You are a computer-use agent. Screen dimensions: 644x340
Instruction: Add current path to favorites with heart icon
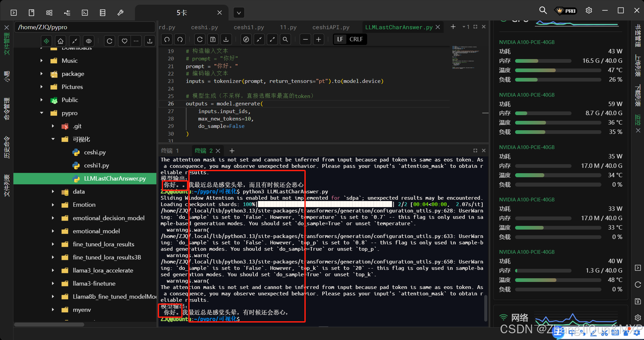pos(125,41)
